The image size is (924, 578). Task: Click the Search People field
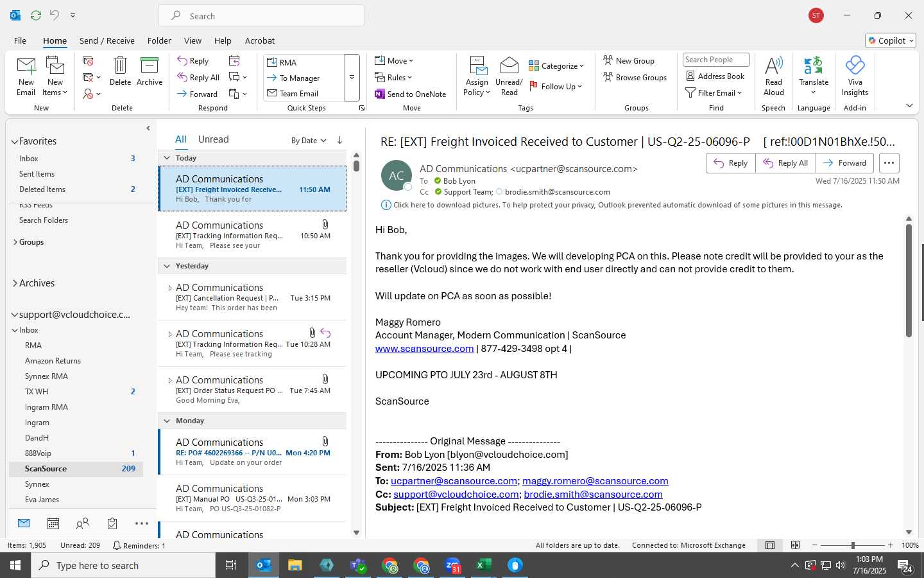(716, 60)
